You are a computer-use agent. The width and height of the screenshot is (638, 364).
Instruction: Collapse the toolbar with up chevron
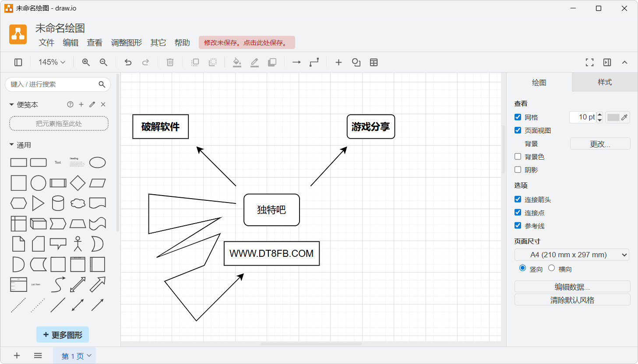coord(624,63)
